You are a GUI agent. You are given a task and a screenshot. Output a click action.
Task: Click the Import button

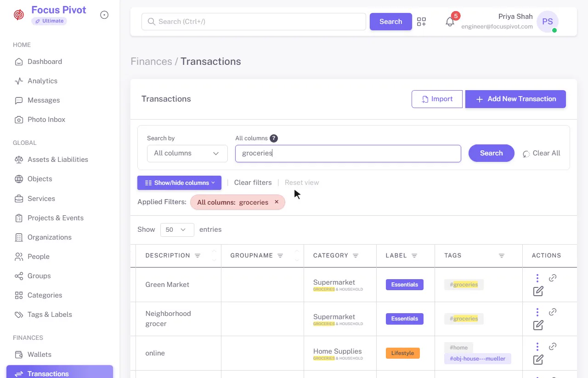click(x=437, y=99)
